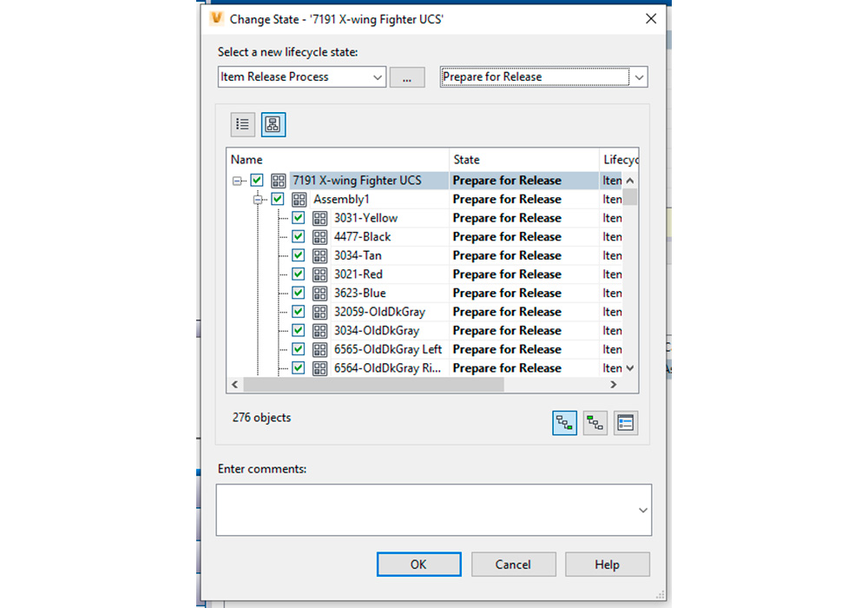Click the horizontal scrollbar right arrow
868x608 pixels.
pyautogui.click(x=614, y=384)
